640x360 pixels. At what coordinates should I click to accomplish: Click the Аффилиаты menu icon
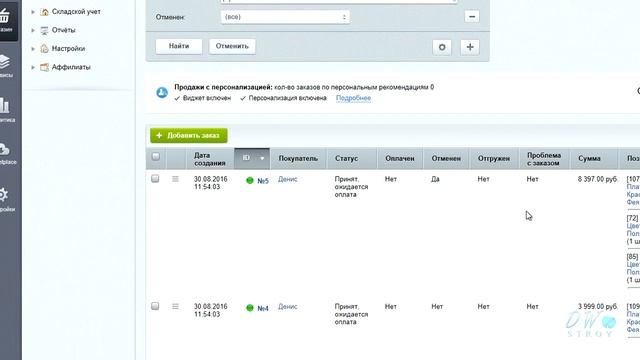(x=44, y=67)
